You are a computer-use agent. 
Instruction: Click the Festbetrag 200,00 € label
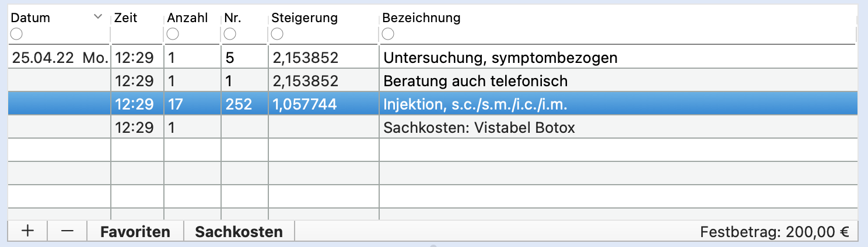coord(774,232)
